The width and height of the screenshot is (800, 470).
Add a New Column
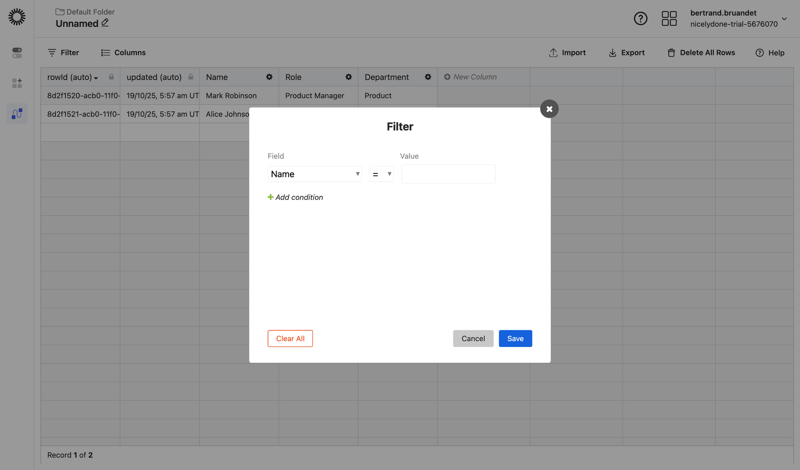(470, 77)
